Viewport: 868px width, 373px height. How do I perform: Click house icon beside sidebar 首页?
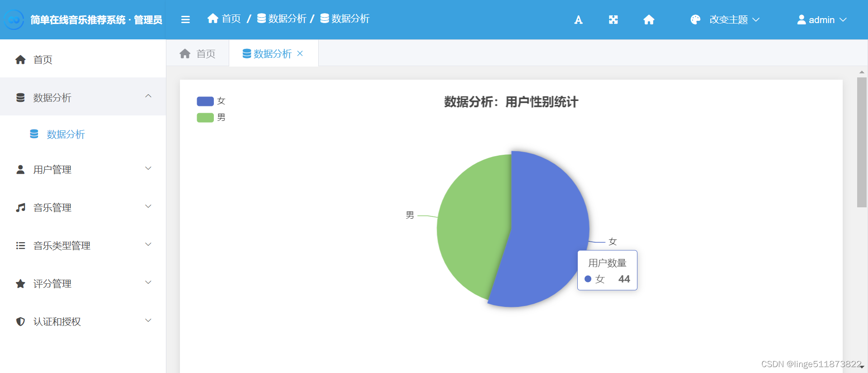[20, 60]
